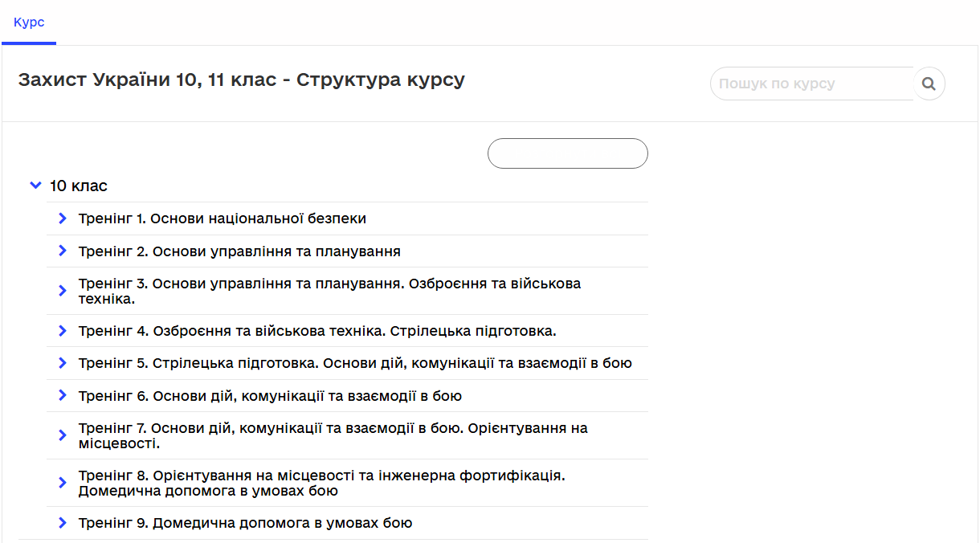
Task: Switch to the Курс tab
Action: pyautogui.click(x=29, y=23)
